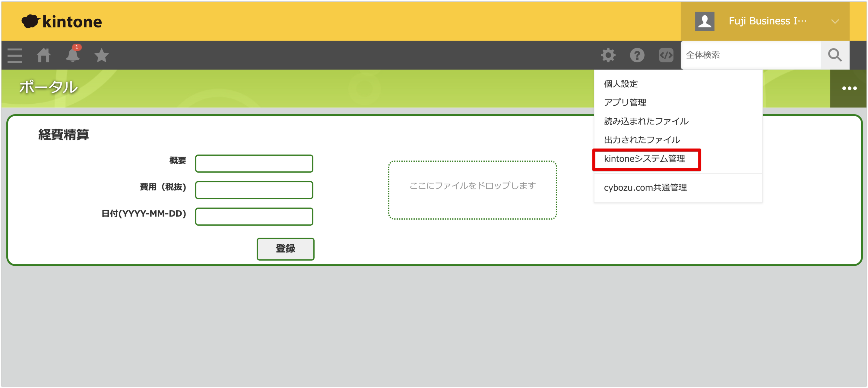Click the 全体検索 search box
Image resolution: width=868 pixels, height=388 pixels.
coord(750,55)
